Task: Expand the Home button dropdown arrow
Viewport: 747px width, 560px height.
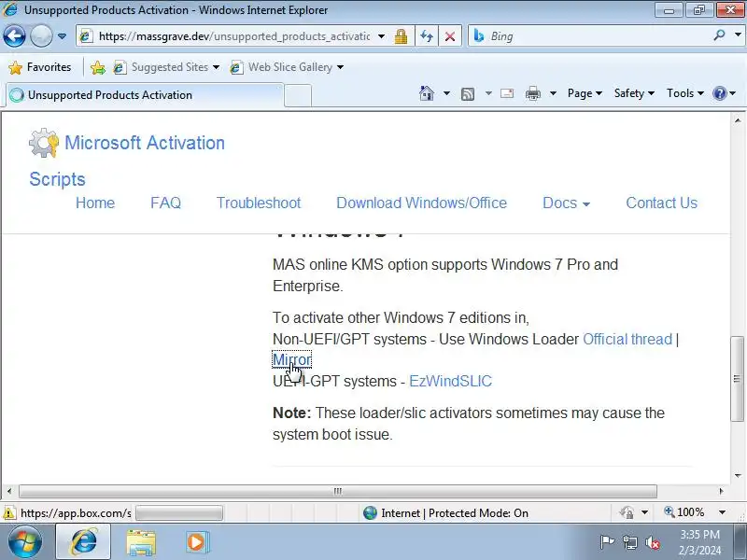Action: 446,93
